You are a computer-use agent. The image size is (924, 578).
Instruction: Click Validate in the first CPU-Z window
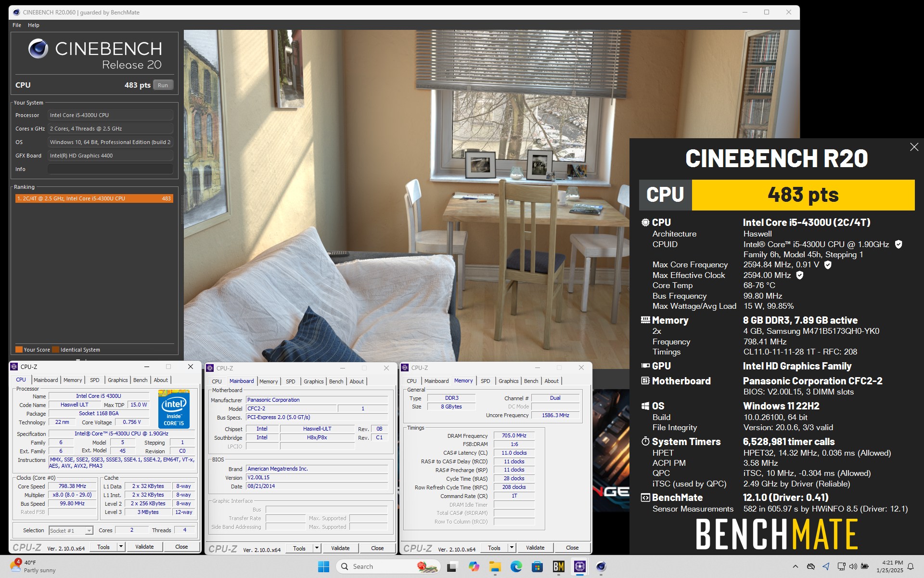(x=144, y=547)
